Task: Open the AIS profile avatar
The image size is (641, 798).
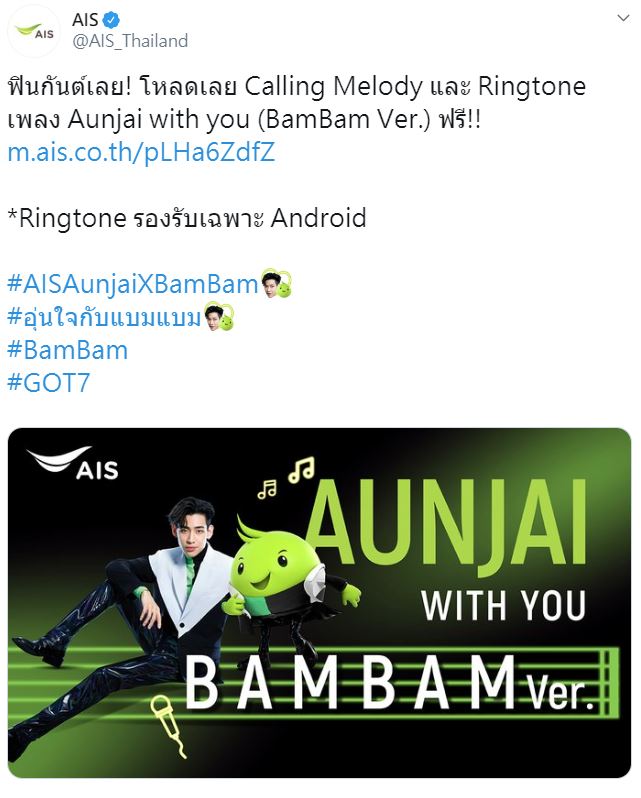Action: pos(34,32)
